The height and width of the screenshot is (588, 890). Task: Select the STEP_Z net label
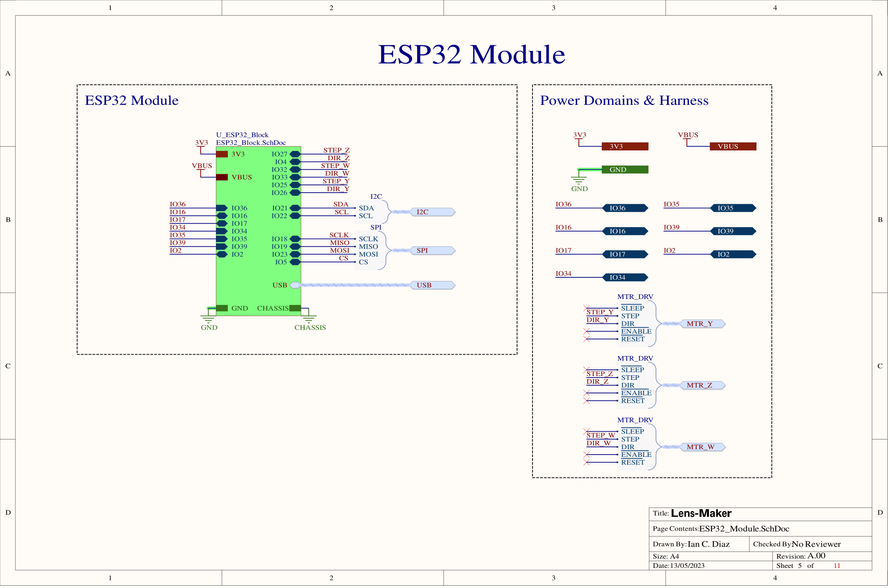[336, 150]
